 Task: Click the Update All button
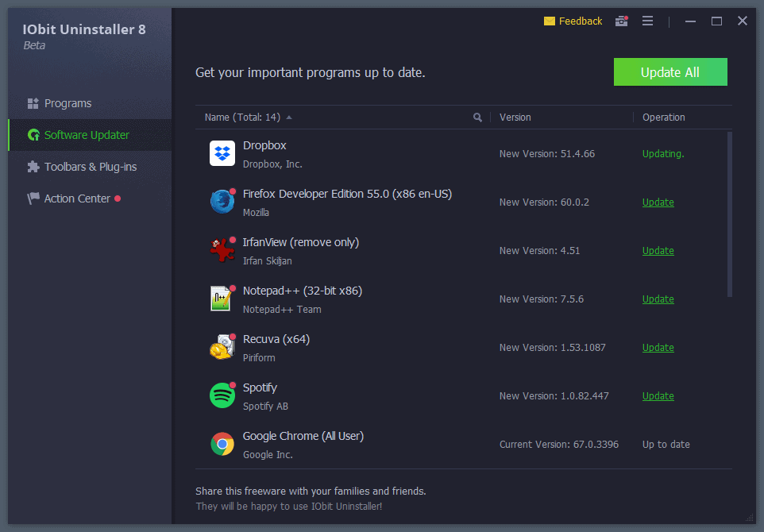coord(670,72)
